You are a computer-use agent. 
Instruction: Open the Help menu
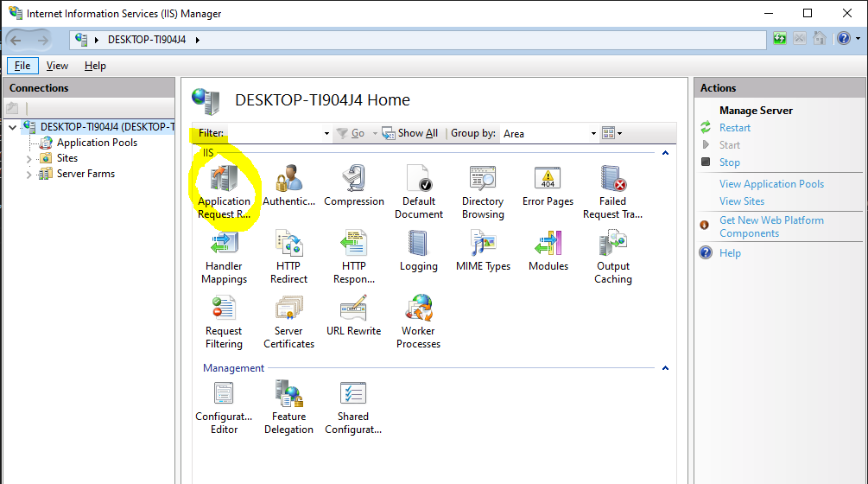(x=95, y=66)
